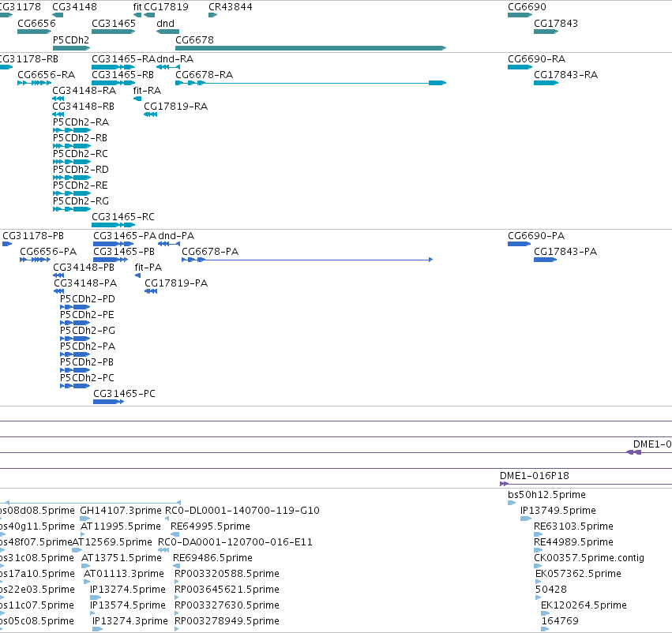This screenshot has height=633, width=672.
Task: Open protein CG31465-PA
Action: pos(125,235)
